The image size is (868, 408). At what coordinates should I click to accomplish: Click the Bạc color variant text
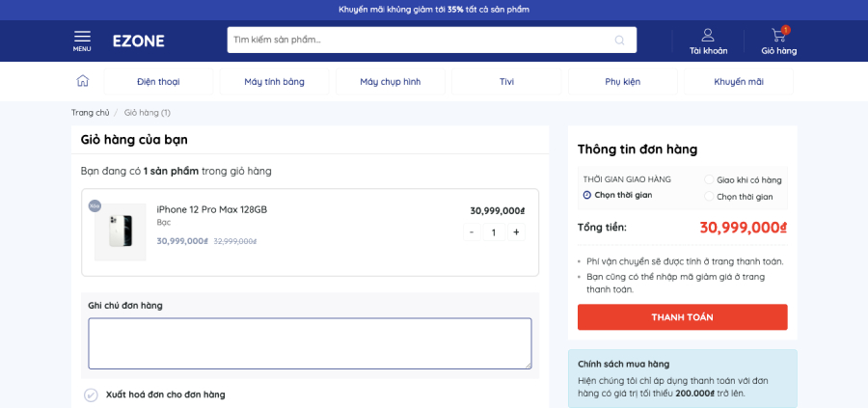164,223
